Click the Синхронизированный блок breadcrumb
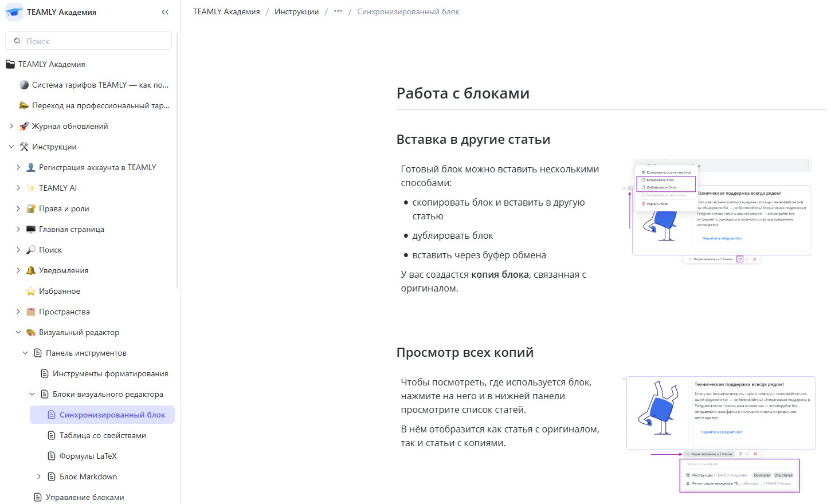This screenshot has height=504, width=831. point(408,11)
